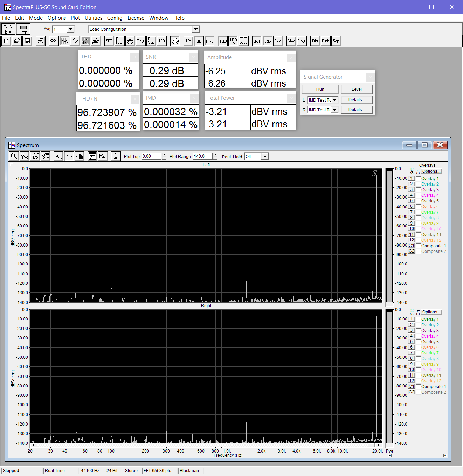Image resolution: width=463 pixels, height=476 pixels.
Task: Open the Utilities menu
Action: pyautogui.click(x=93, y=18)
